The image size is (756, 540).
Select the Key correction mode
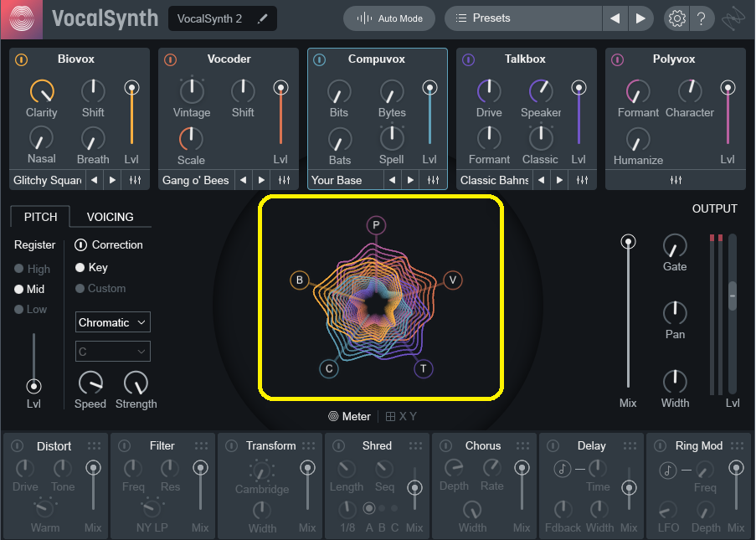(x=91, y=268)
